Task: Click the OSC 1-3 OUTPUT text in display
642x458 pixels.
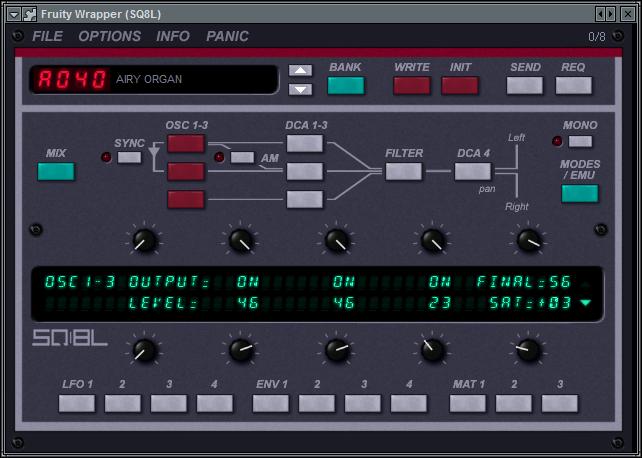Action: (x=127, y=282)
